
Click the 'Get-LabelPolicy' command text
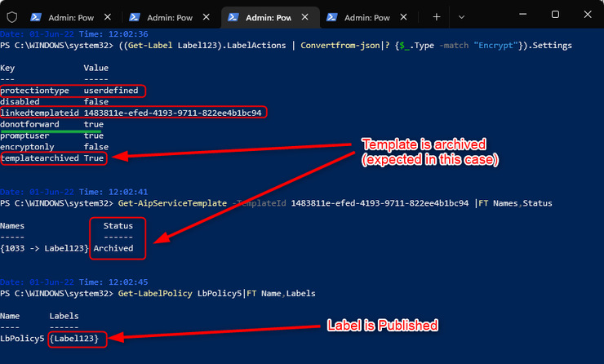click(155, 294)
